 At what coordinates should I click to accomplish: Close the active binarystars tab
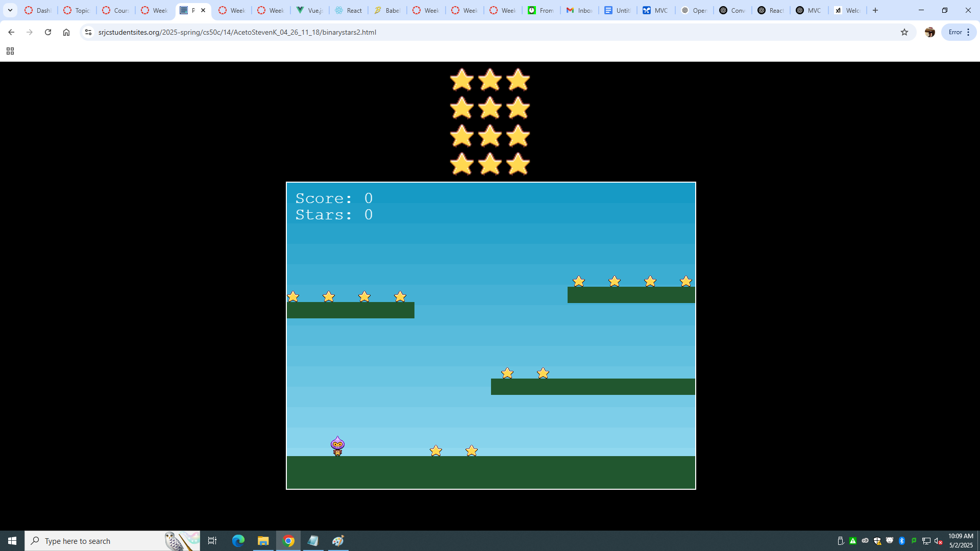pyautogui.click(x=203, y=10)
